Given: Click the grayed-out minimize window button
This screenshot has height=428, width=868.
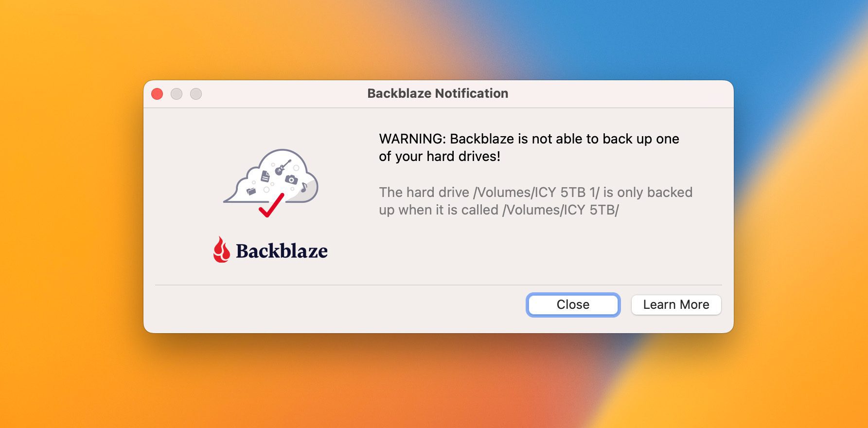Looking at the screenshot, I should (x=177, y=94).
